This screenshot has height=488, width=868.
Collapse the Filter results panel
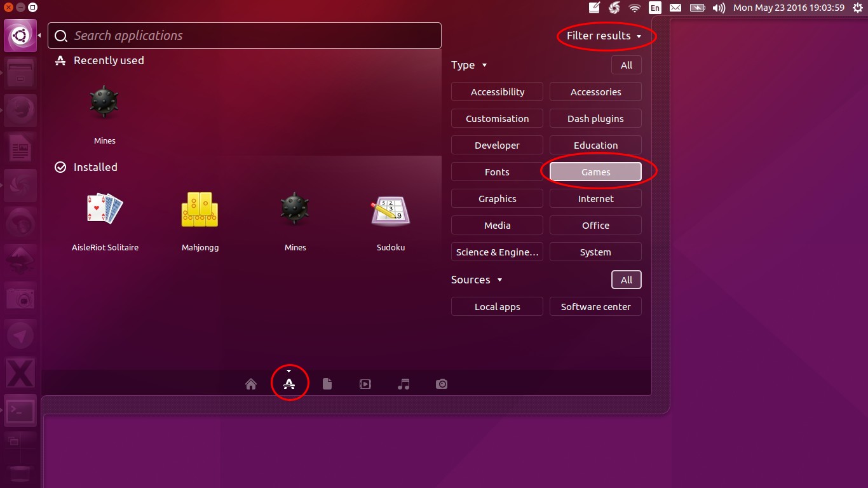(604, 36)
